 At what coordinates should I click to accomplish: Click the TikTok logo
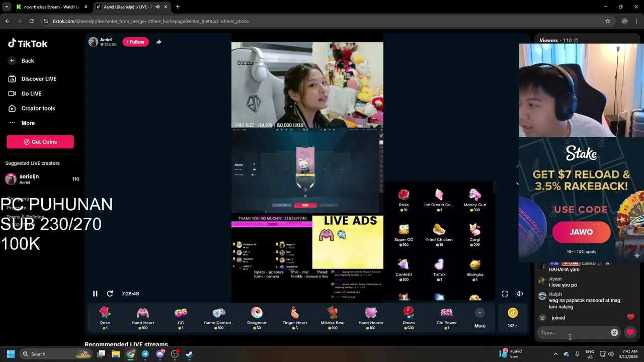(28, 44)
